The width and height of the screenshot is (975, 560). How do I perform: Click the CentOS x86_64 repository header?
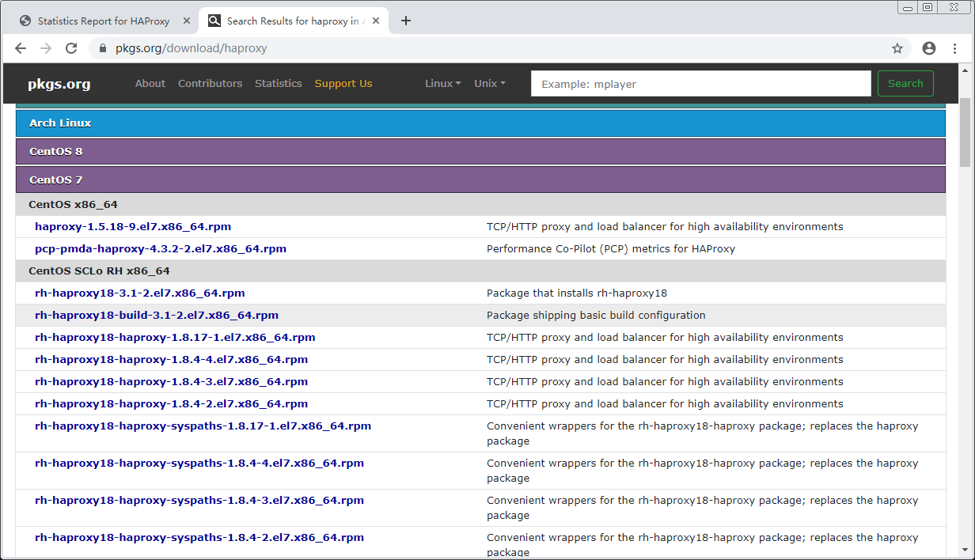pyautogui.click(x=480, y=205)
